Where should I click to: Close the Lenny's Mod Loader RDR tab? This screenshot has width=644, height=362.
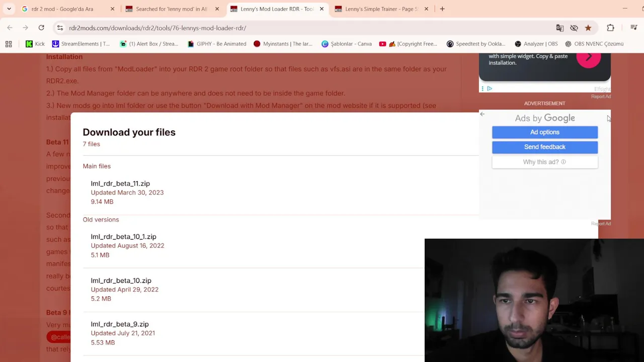(x=321, y=9)
